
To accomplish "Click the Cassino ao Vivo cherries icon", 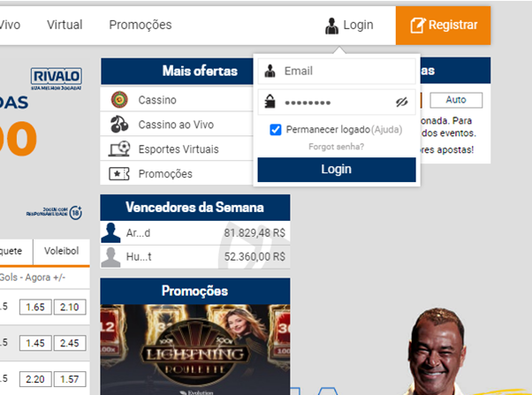I will pos(119,125).
